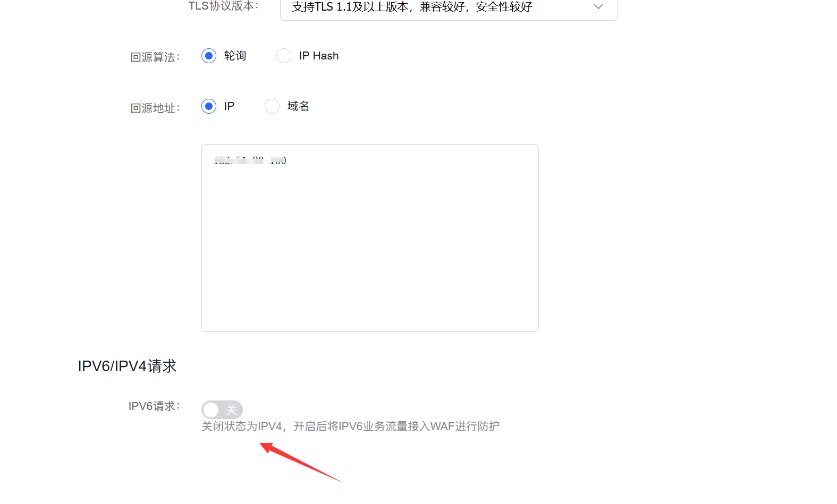Click the 回源算法 label
This screenshot has width=837, height=504.
155,57
